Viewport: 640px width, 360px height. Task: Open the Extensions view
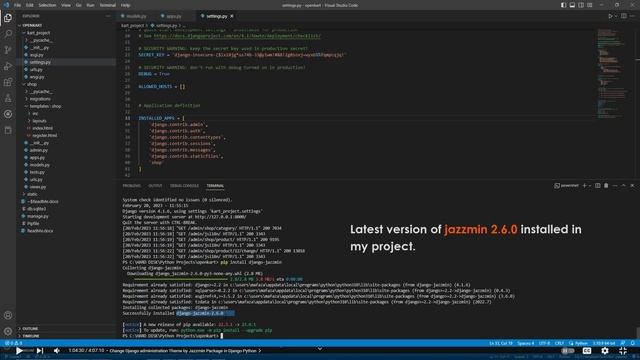(8, 82)
